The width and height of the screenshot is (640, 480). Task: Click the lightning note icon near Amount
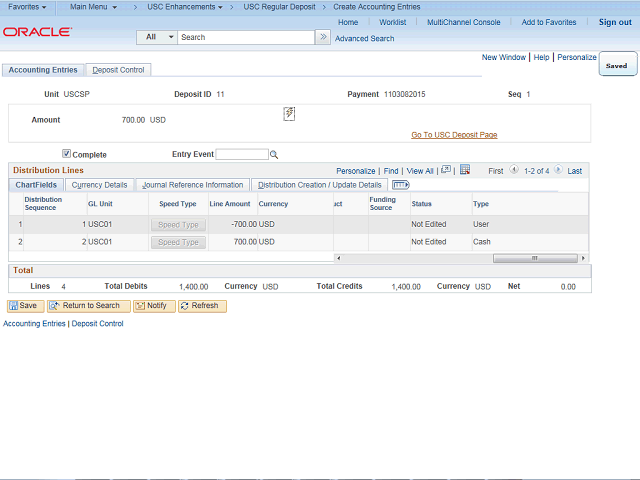pyautogui.click(x=289, y=114)
